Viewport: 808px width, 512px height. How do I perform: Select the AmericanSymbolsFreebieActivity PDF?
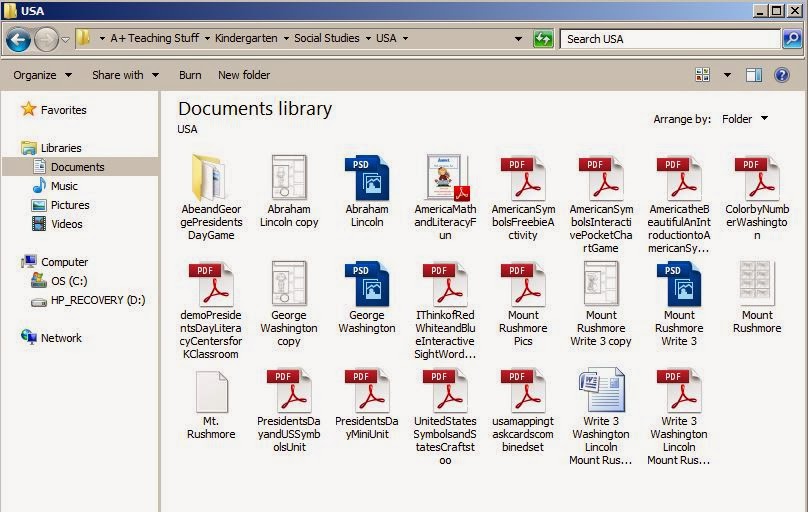click(523, 197)
